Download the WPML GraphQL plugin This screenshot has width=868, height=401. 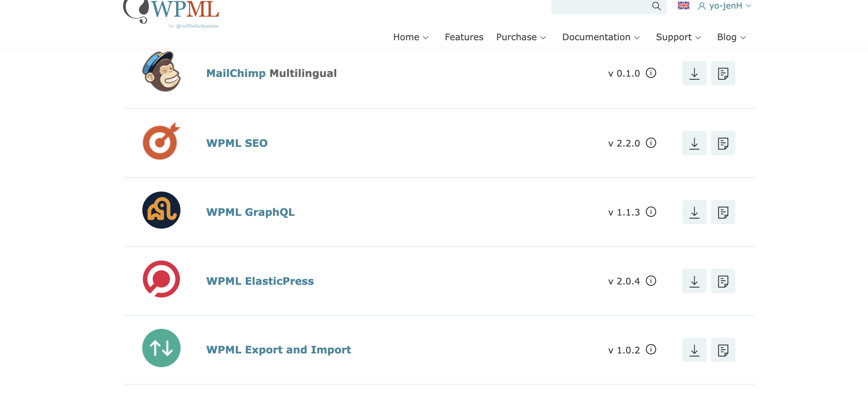694,212
